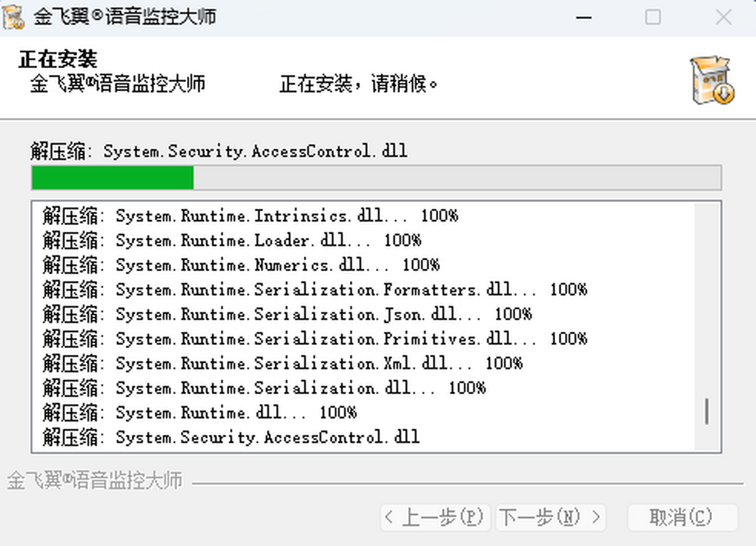Click the installer app icon in title bar
The image size is (756, 546).
[x=14, y=17]
